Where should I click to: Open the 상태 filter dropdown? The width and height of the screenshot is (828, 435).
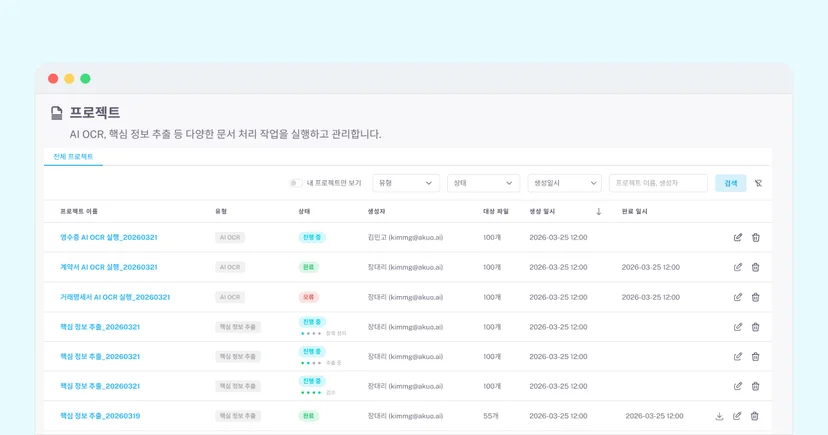483,183
